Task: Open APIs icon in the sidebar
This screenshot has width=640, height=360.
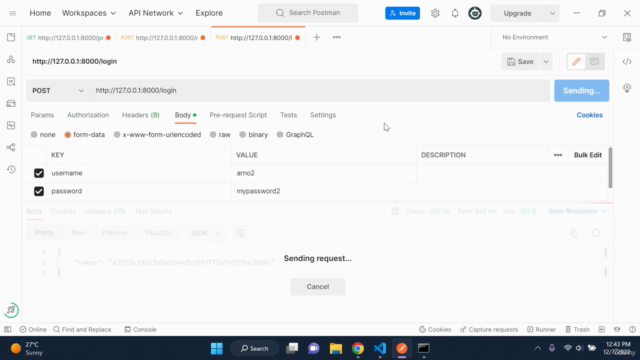Action: (x=11, y=60)
